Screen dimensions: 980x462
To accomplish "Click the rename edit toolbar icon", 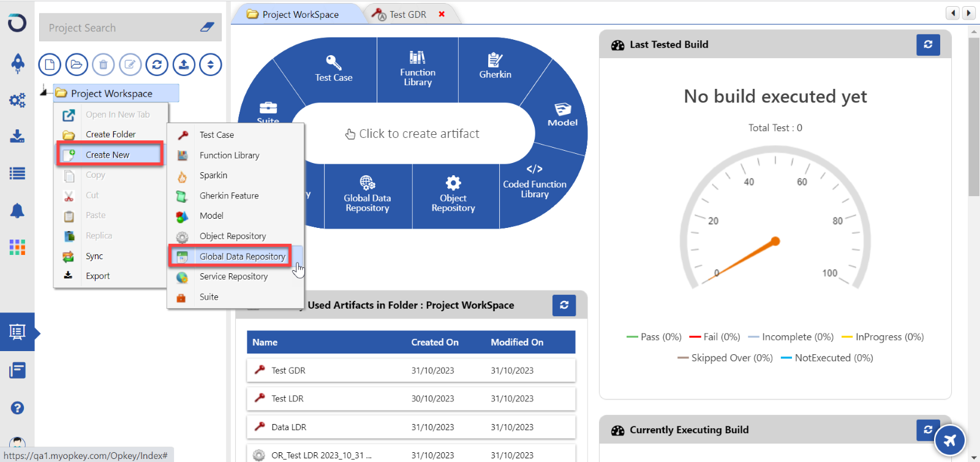I will pos(130,64).
